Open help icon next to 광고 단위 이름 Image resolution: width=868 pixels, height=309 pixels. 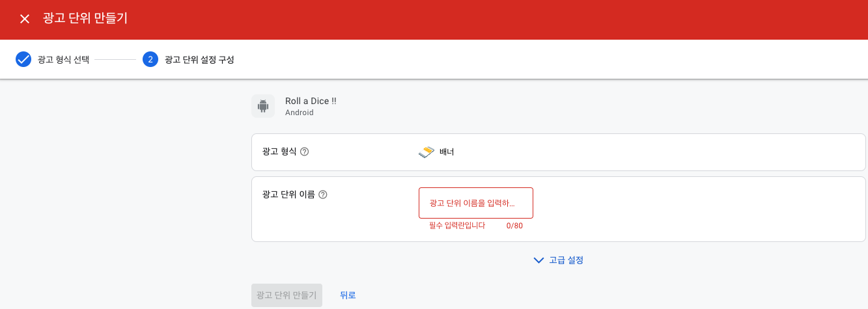click(323, 195)
